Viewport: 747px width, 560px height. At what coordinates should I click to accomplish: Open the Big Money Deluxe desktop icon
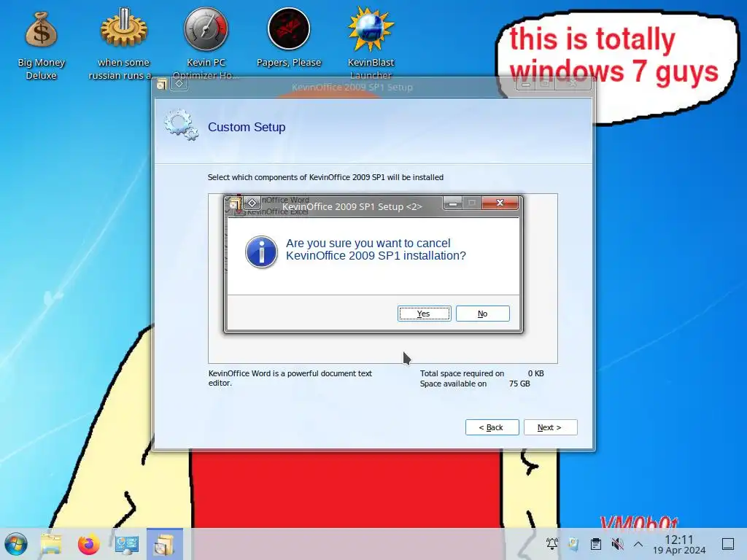coord(41,45)
